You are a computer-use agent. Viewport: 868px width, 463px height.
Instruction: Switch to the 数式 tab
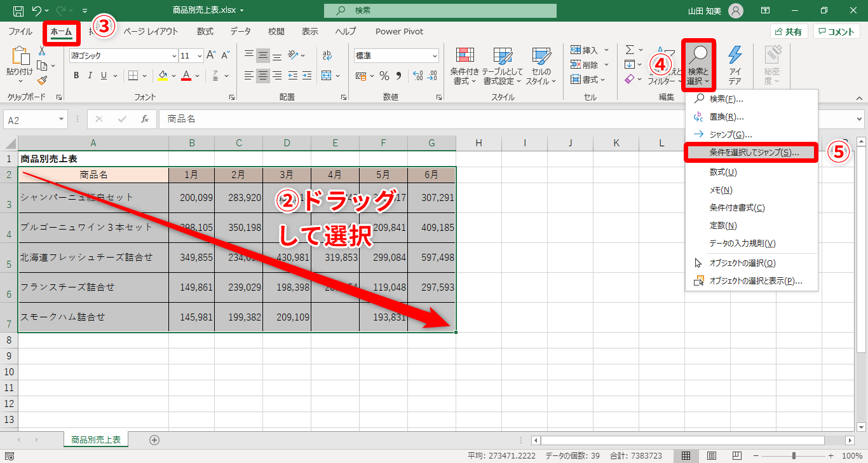click(205, 31)
